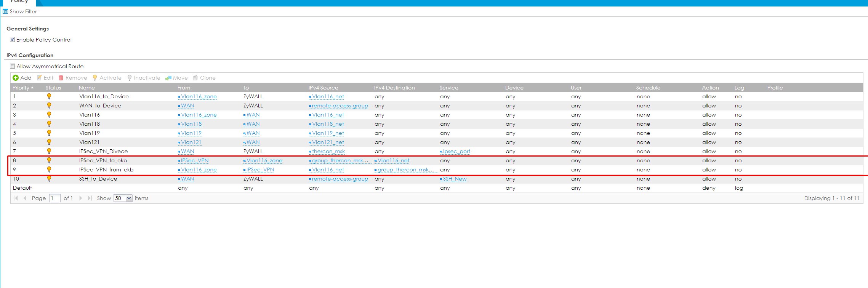Click the log value in Default row

739,188
